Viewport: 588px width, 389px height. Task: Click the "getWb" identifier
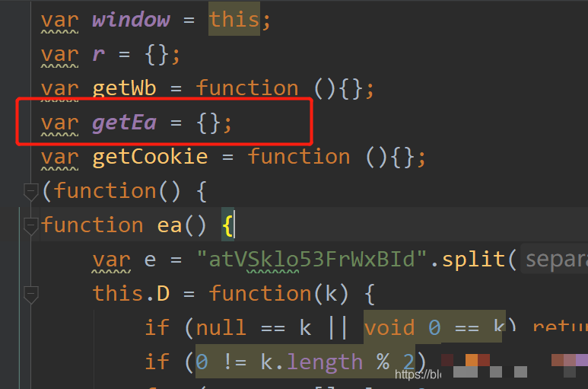click(124, 88)
